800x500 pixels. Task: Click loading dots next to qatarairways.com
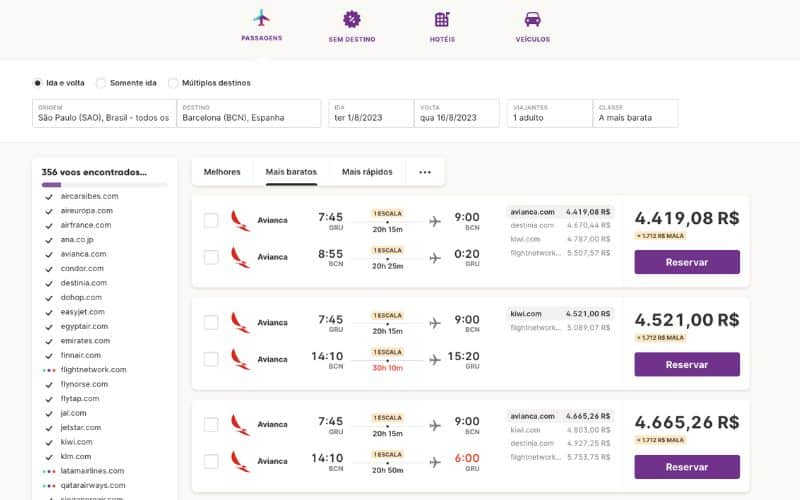tap(49, 486)
